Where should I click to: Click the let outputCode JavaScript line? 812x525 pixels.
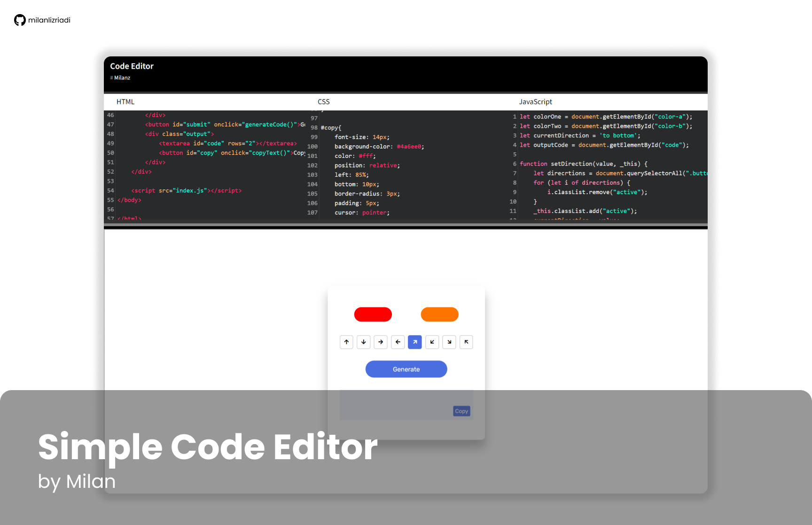(x=604, y=145)
